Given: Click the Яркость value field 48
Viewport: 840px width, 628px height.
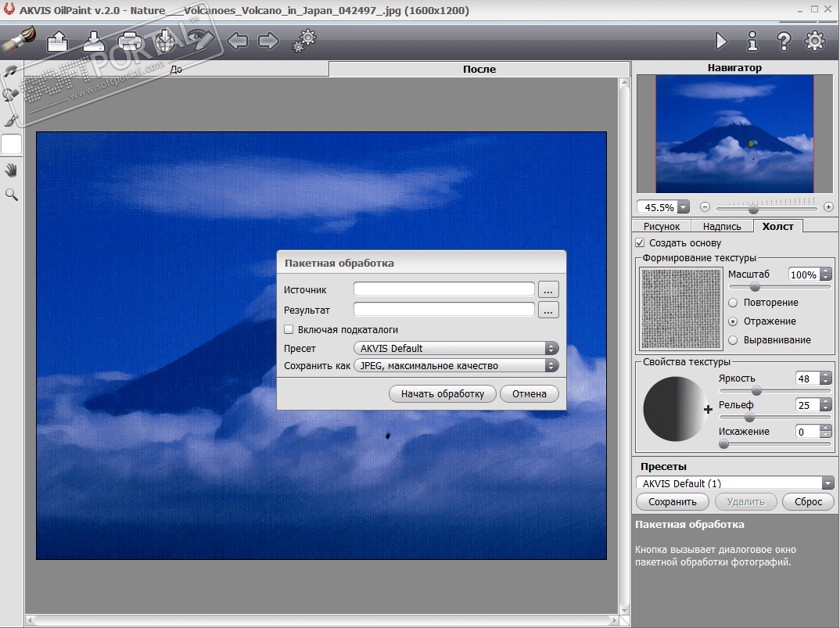Looking at the screenshot, I should click(x=807, y=379).
